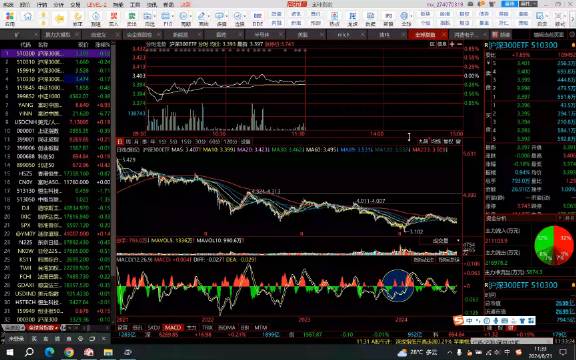This screenshot has width=576, height=360.
Task: Select the MACD indicator tab
Action: point(172,327)
